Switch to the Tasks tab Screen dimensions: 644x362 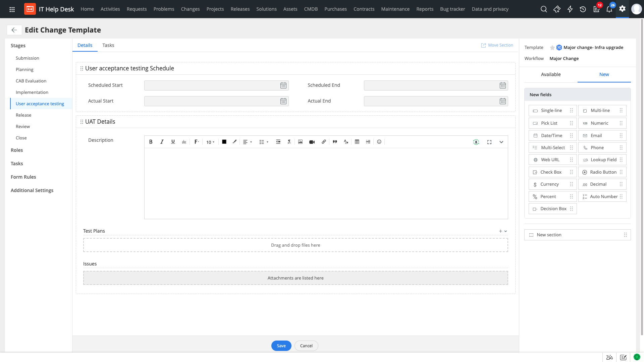pyautogui.click(x=108, y=45)
